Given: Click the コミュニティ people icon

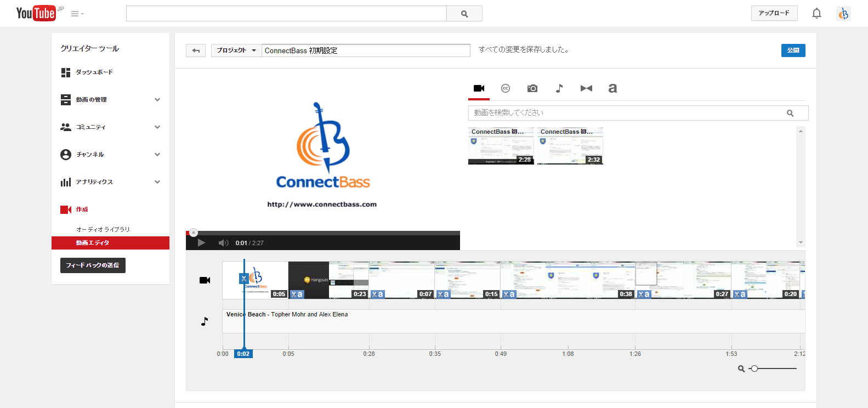Looking at the screenshot, I should [x=66, y=127].
